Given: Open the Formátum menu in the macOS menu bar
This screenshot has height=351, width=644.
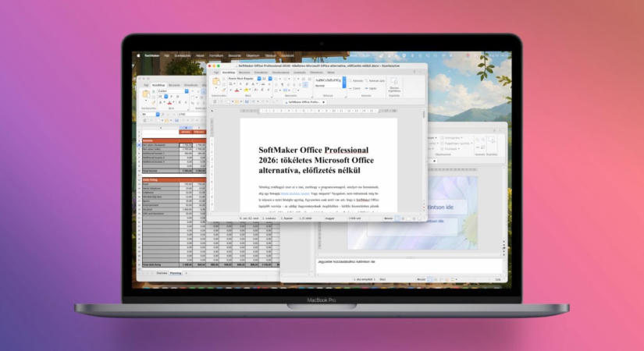Looking at the screenshot, I should coord(216,55).
